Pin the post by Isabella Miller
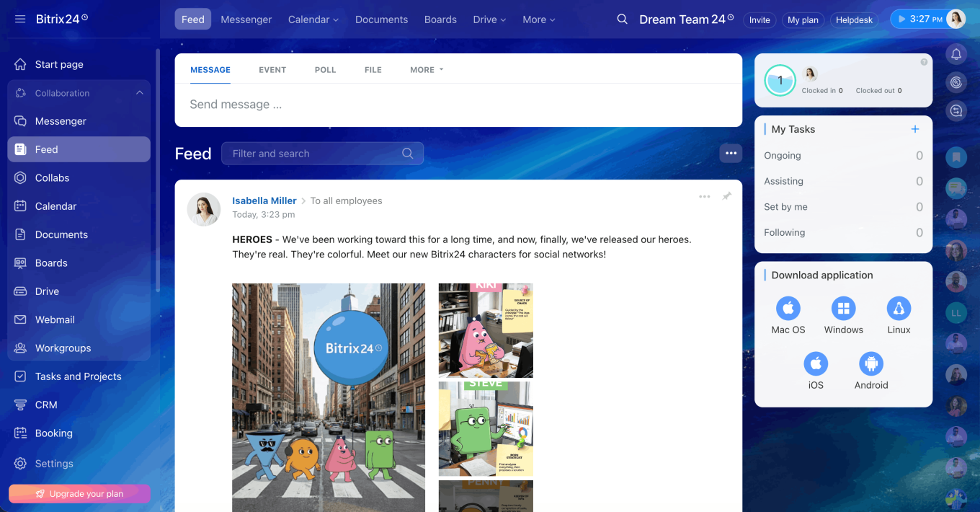Image resolution: width=980 pixels, height=512 pixels. 727,195
